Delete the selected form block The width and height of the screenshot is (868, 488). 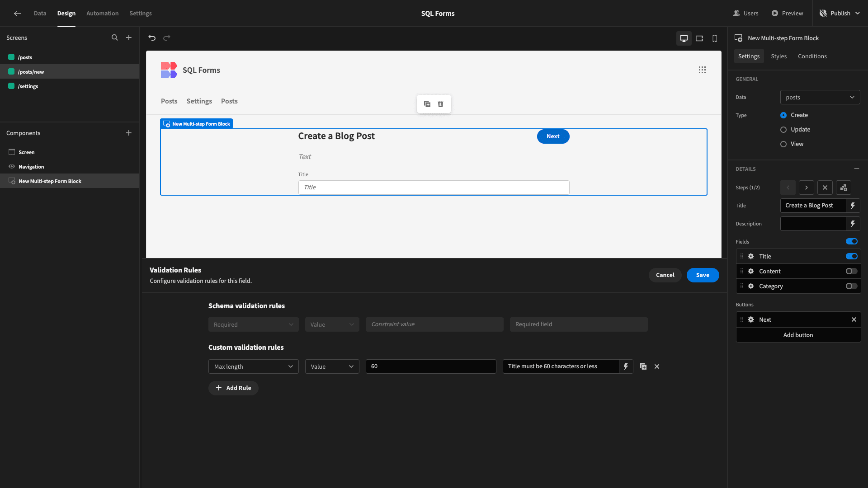[x=441, y=104]
